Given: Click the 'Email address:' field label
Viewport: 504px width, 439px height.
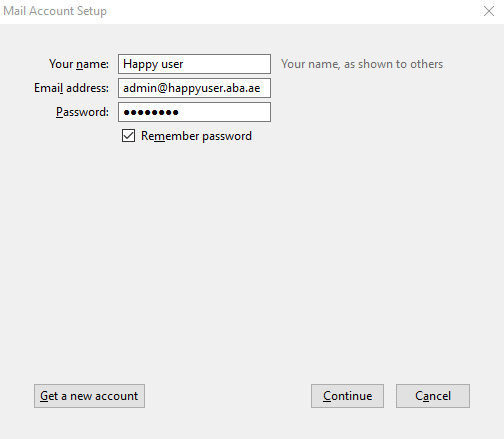Looking at the screenshot, I should [71, 88].
